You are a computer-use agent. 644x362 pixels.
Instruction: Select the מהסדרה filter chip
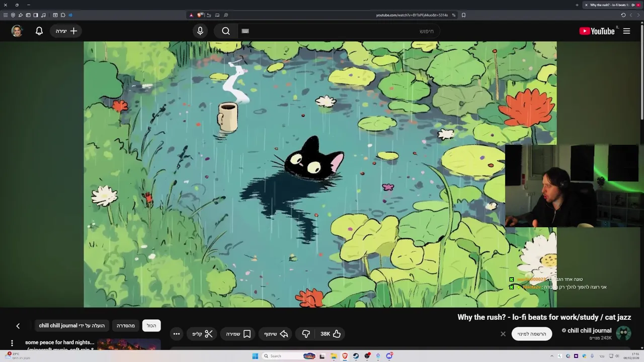126,326
